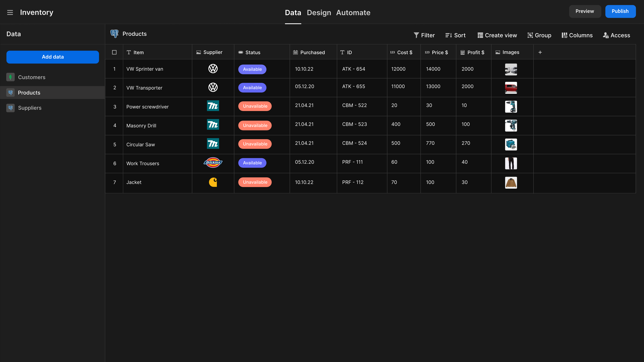Select the Available status pill for VW Sprinter van
This screenshot has width=644, height=362.
click(x=252, y=69)
